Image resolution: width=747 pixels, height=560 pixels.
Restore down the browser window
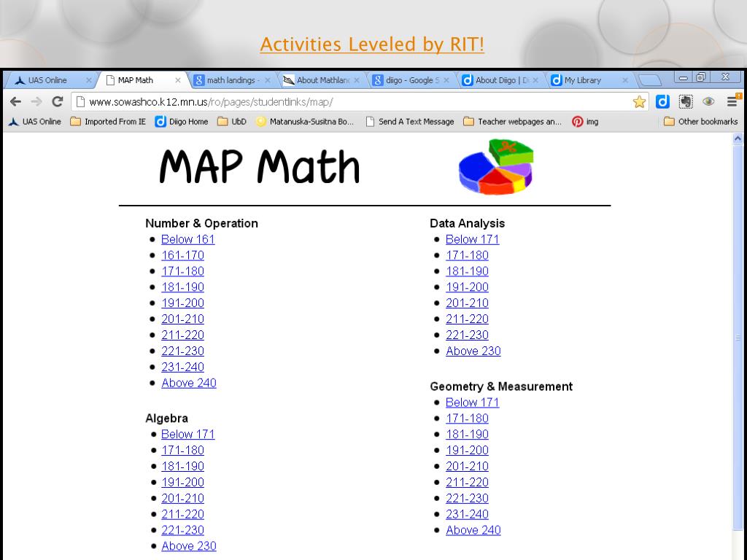[x=701, y=77]
